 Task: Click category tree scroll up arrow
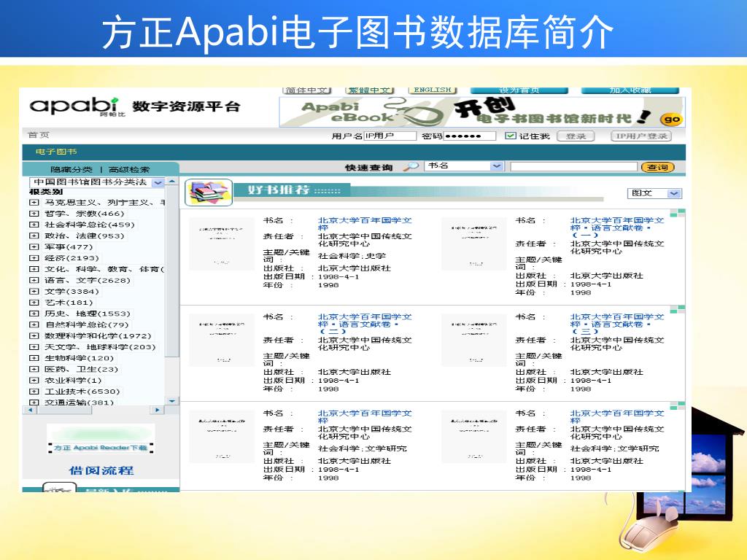(172, 182)
